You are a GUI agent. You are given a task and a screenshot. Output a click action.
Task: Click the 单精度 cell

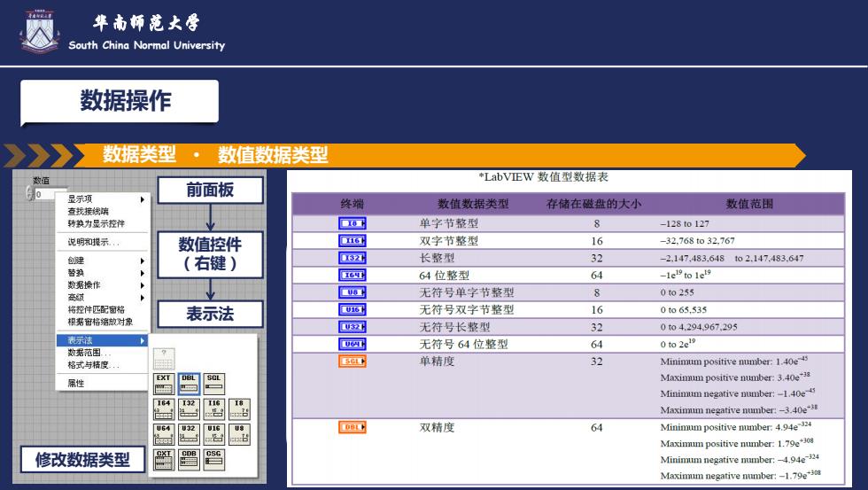pyautogui.click(x=437, y=361)
